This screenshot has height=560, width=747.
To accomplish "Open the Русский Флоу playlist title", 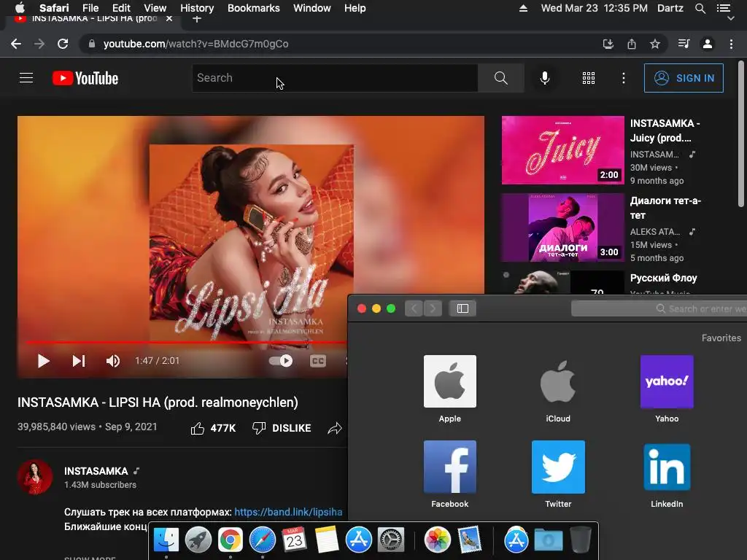I will click(663, 278).
